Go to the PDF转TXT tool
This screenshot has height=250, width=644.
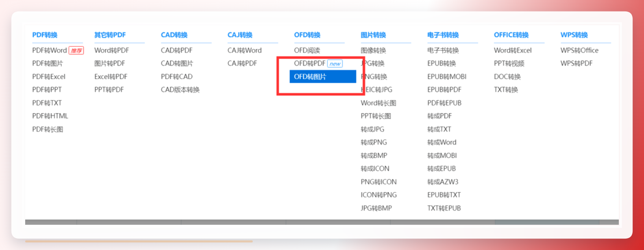click(47, 103)
